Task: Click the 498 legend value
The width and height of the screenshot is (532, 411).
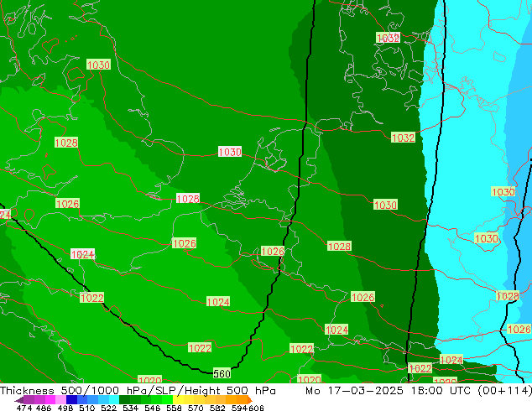Action: click(65, 408)
